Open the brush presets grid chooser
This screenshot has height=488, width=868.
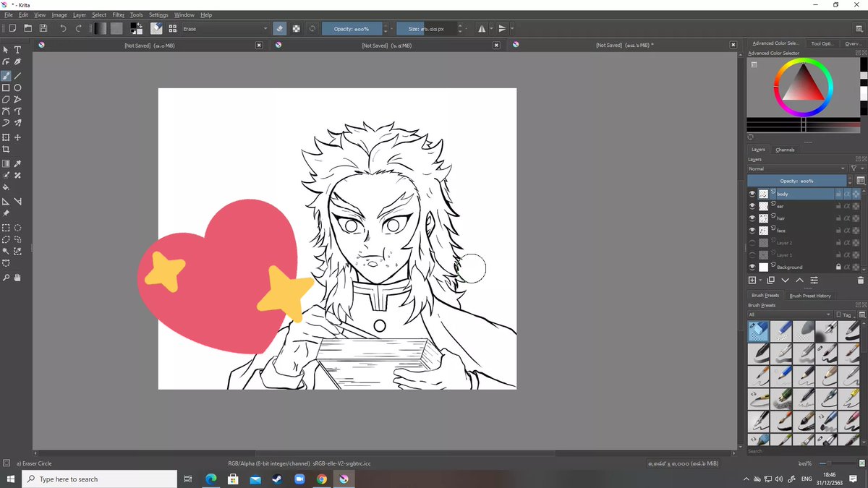pos(173,28)
